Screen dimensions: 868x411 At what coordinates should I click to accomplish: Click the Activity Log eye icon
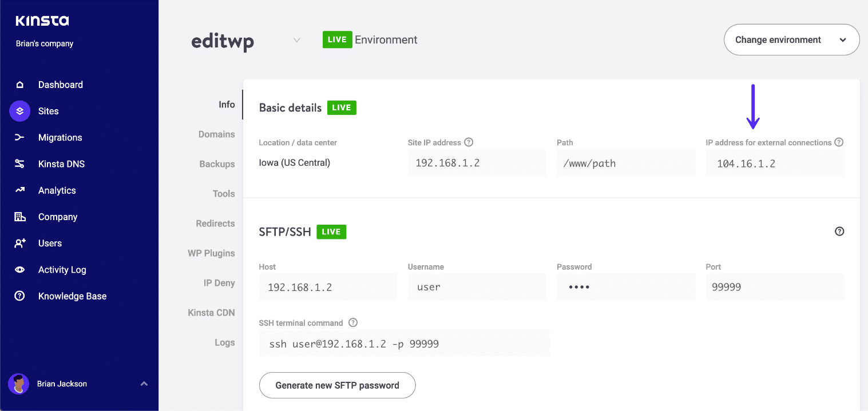point(20,270)
